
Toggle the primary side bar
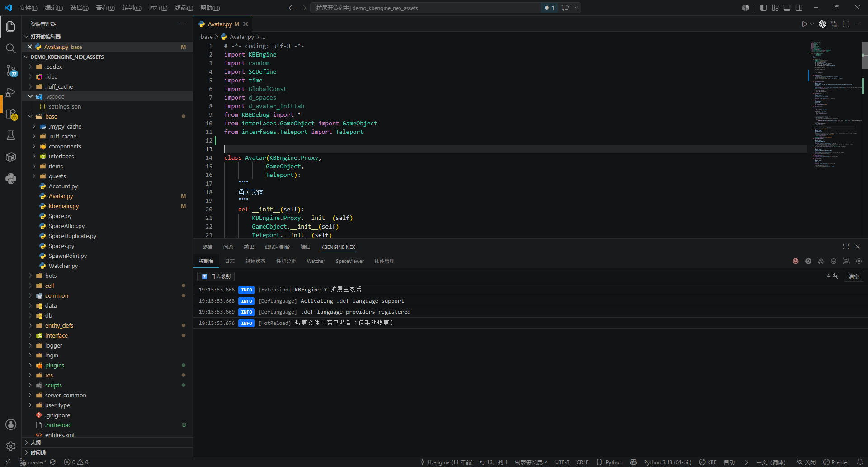764,8
